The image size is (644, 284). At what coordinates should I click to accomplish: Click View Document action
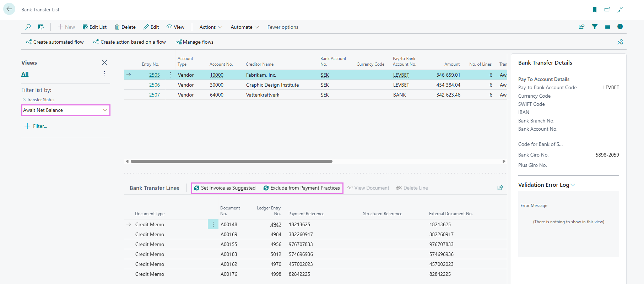(x=368, y=188)
